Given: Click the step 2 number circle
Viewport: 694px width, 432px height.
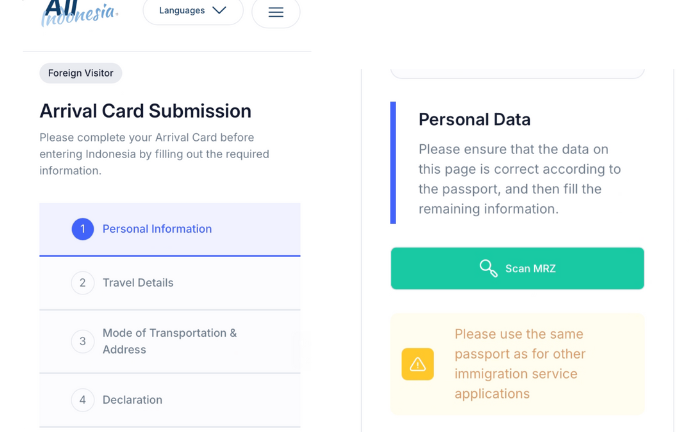Looking at the screenshot, I should tap(83, 283).
